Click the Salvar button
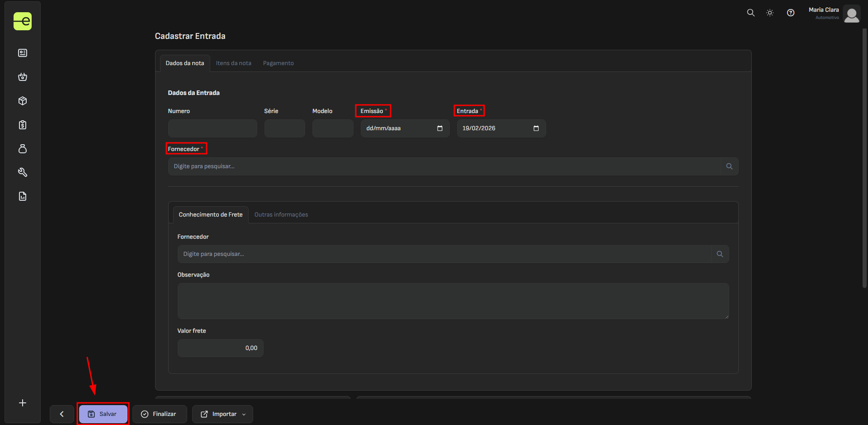Image resolution: width=868 pixels, height=425 pixels. (x=103, y=414)
